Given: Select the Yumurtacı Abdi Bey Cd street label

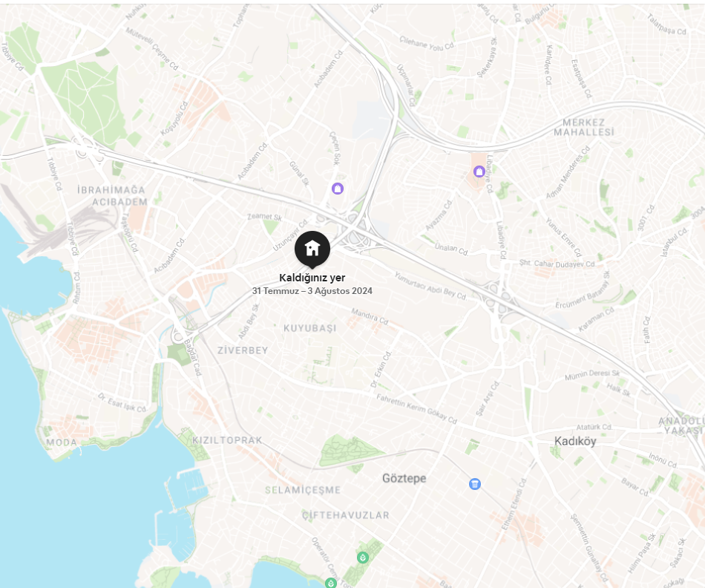Looking at the screenshot, I should (x=430, y=286).
